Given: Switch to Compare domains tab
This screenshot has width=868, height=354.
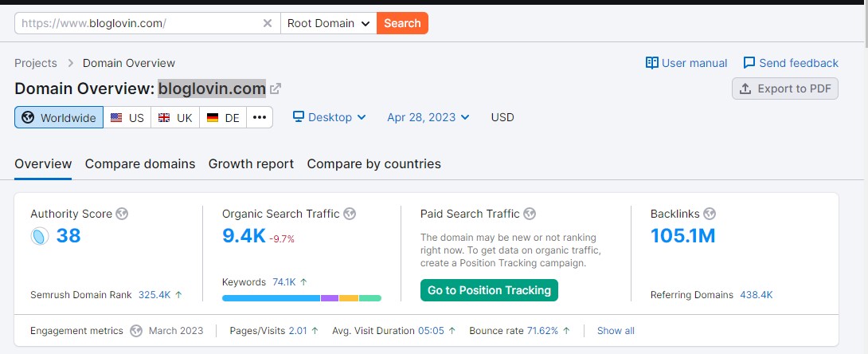Looking at the screenshot, I should (140, 164).
